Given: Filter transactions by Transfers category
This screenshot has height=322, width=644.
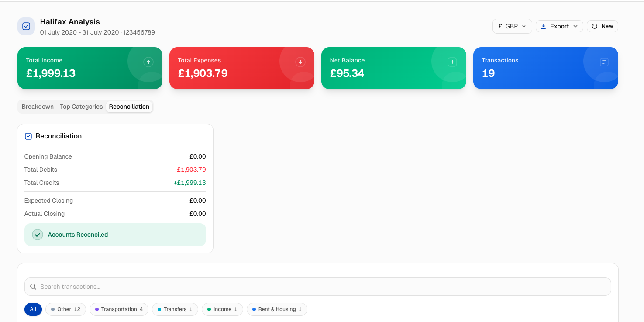Looking at the screenshot, I should [x=175, y=309].
